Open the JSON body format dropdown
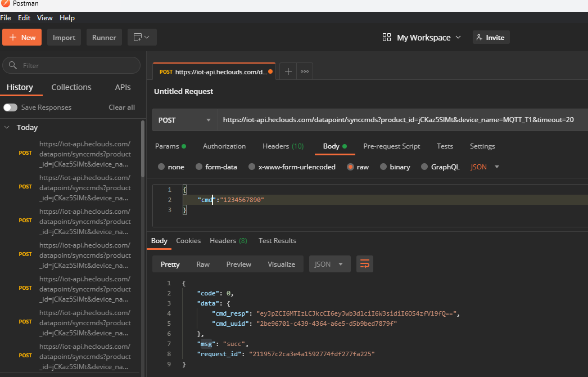The width and height of the screenshot is (588, 377). (x=485, y=167)
